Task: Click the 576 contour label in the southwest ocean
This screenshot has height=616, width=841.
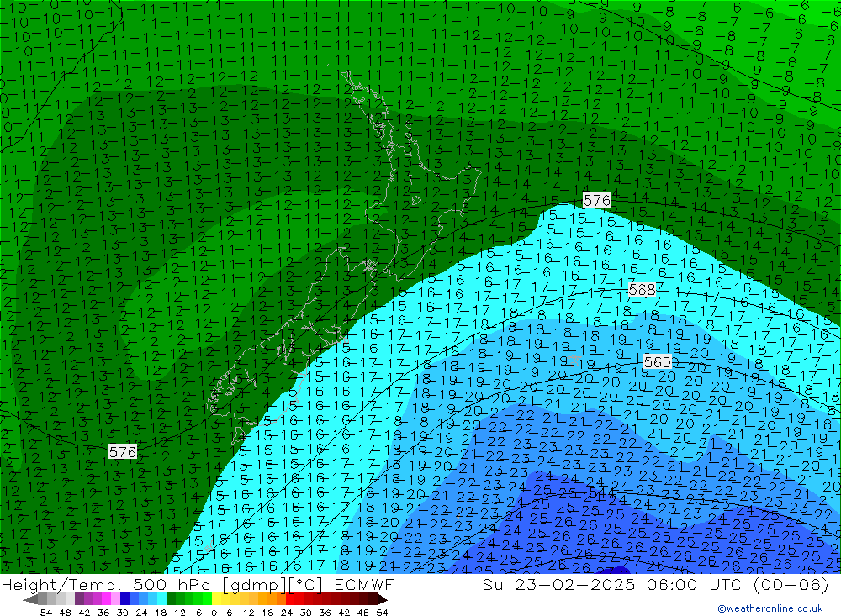Action: (122, 452)
